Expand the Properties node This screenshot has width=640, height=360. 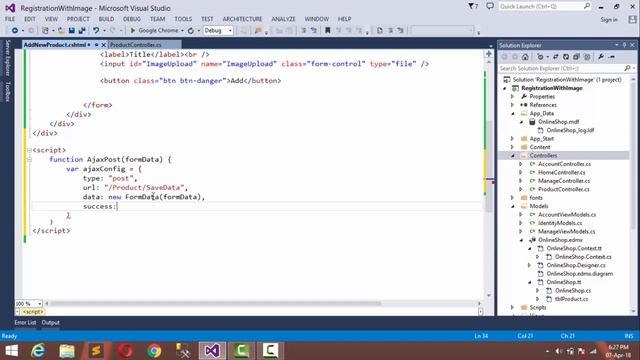[x=513, y=97]
